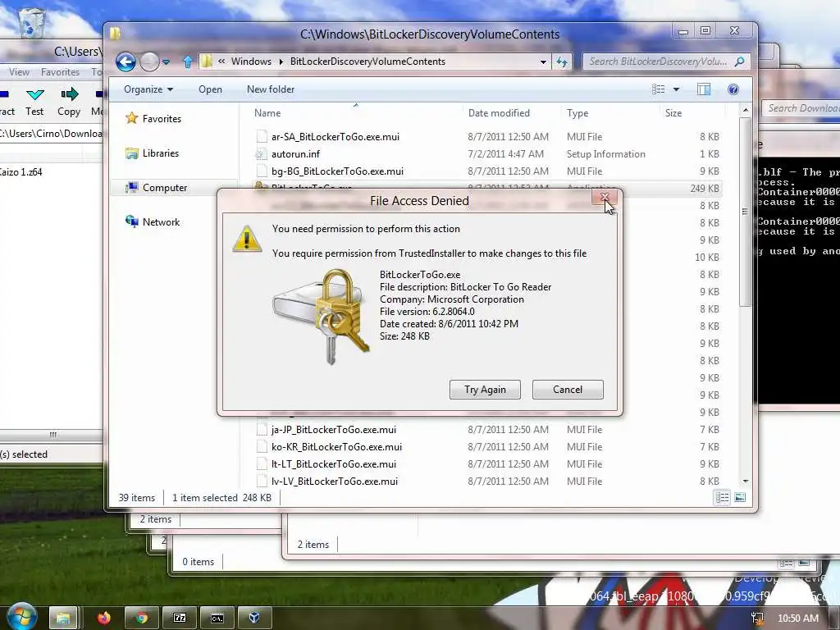Switch to large thumbnails via status bar icon
Image resolution: width=840 pixels, height=630 pixels.
click(x=740, y=498)
